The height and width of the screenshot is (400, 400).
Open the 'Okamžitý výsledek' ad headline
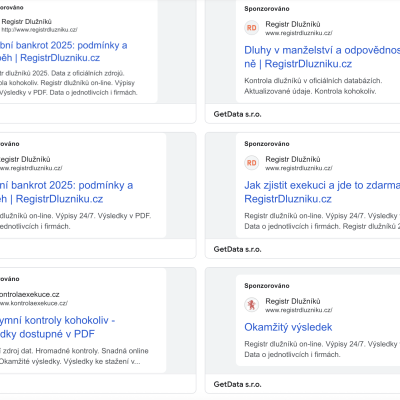[x=288, y=327]
